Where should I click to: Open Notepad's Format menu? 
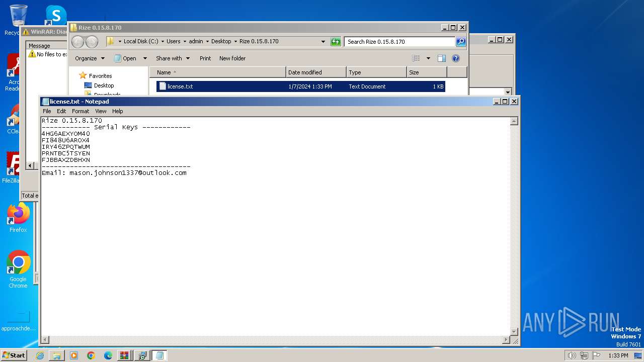[80, 111]
